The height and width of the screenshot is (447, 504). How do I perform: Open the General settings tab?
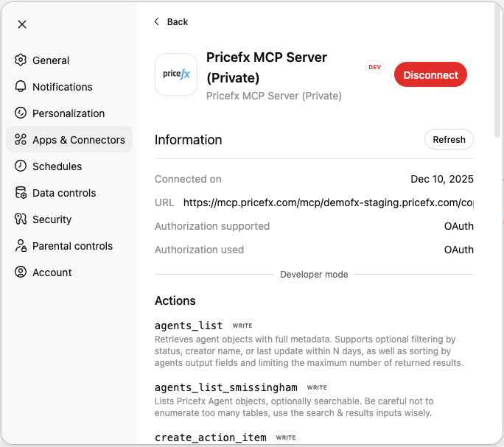point(69,60)
